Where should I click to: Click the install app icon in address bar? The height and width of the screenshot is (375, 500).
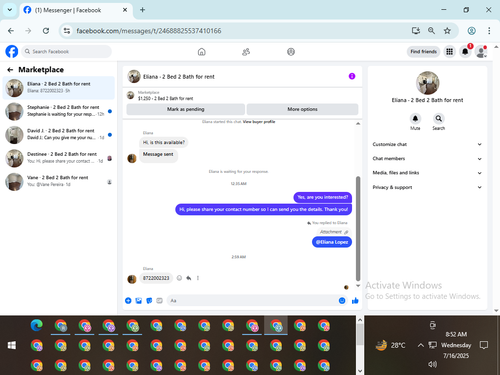coord(416,31)
